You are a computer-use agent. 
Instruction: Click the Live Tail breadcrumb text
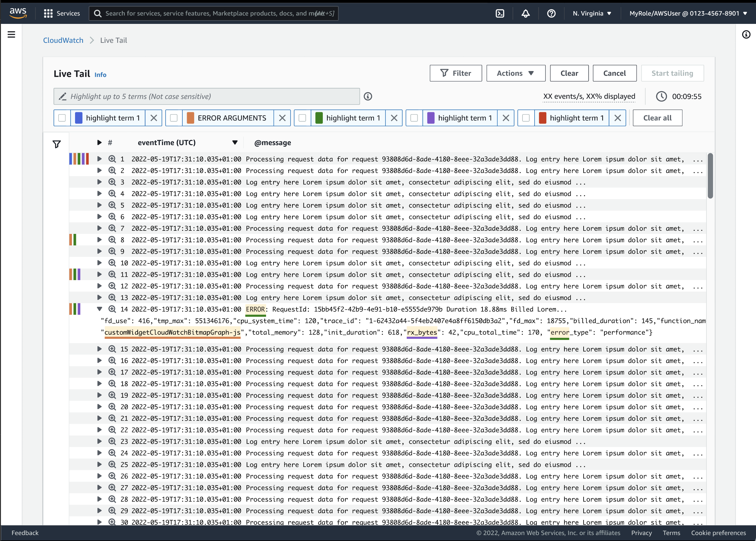point(113,40)
